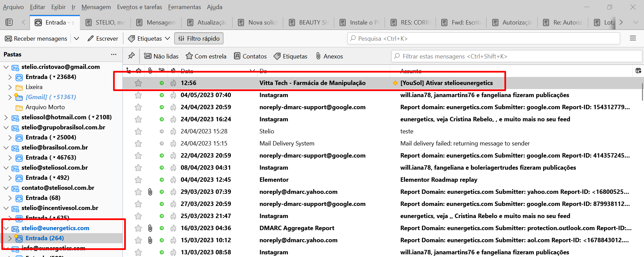Select Arquivo Morto folder
Viewport: 644px width, 257px height.
pos(45,107)
